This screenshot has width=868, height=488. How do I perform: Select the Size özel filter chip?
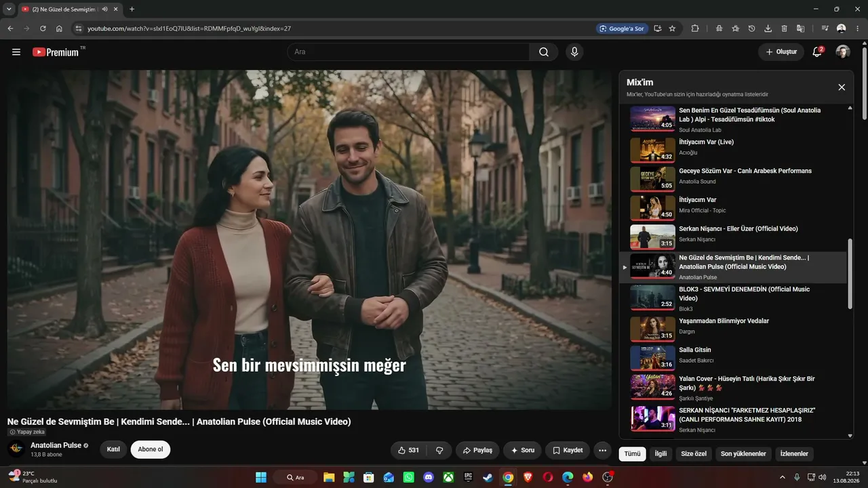click(694, 454)
